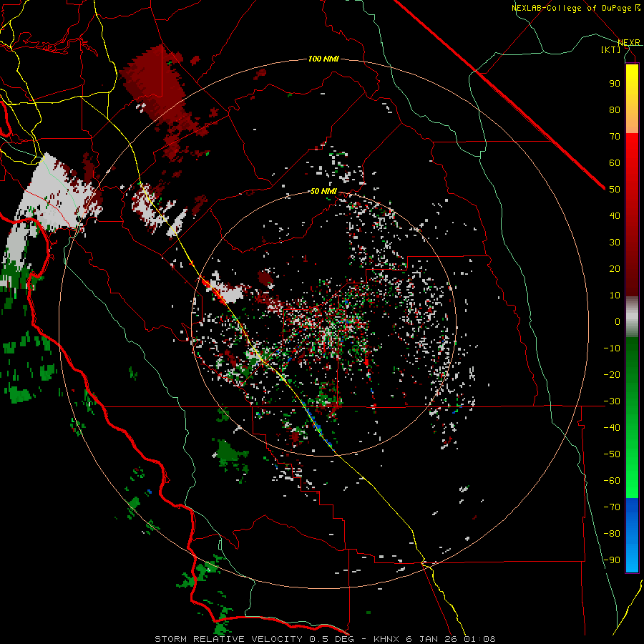Viewport: 644px width, 644px height.
Task: Select the -20 value on the velocity scale
Action: [x=612, y=374]
